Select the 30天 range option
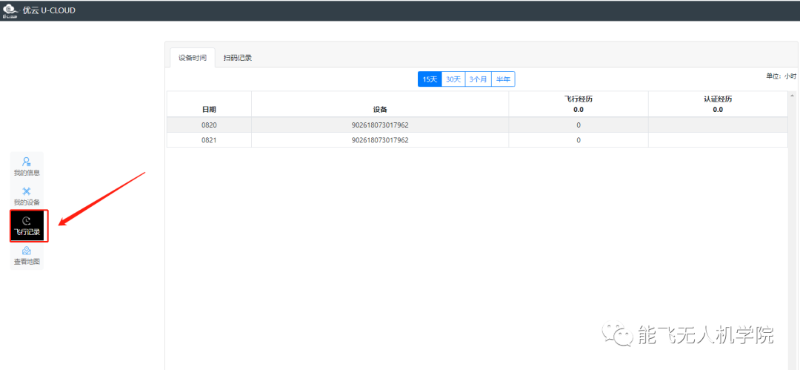Viewport: 800px width, 370px height. (x=453, y=79)
